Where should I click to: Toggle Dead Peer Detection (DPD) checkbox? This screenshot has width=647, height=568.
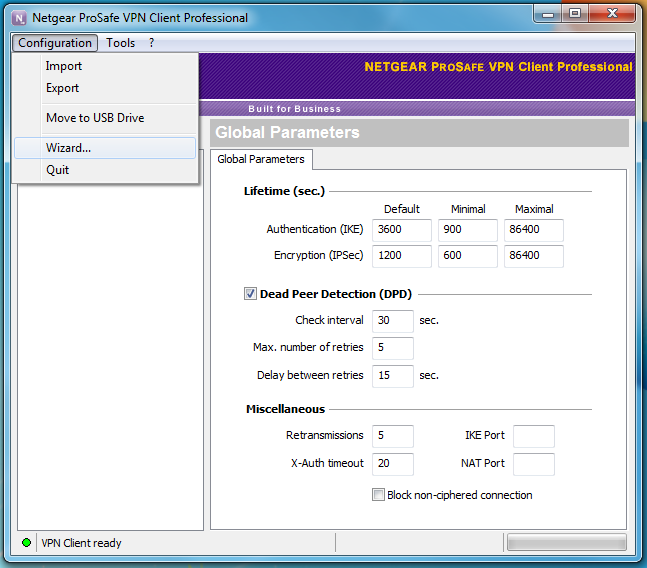(250, 294)
